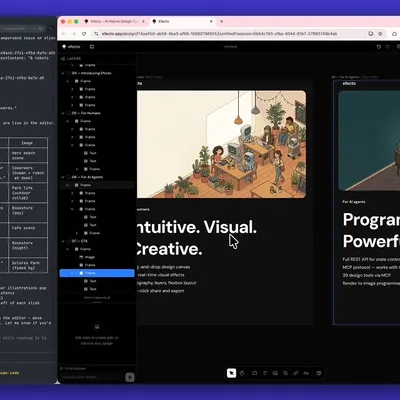Viewport: 400px width, 400px height.
Task: Collapse the hovered Frame under '06 – For AI Agents'
Action: pos(68,185)
